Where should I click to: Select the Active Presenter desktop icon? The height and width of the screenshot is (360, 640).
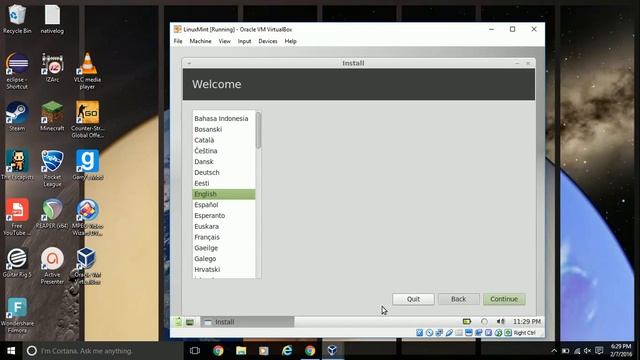(52, 266)
